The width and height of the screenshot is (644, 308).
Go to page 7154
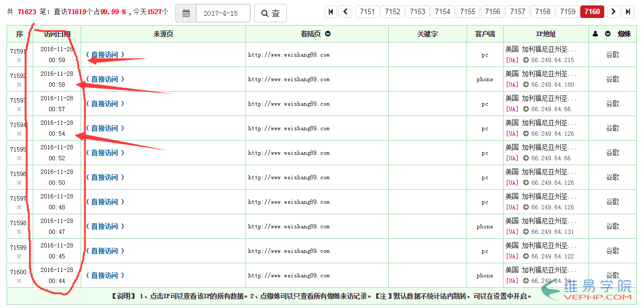(443, 11)
